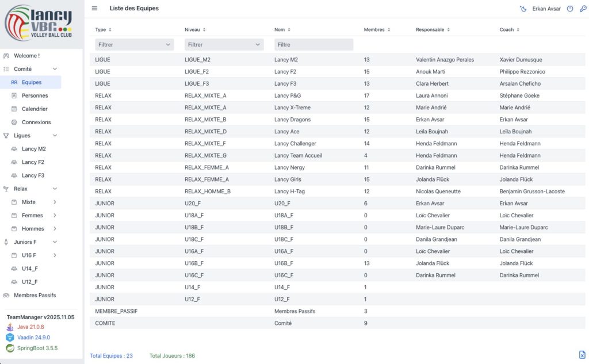The width and height of the screenshot is (589, 364).
Task: Click the Nom filter text field
Action: [x=313, y=44]
